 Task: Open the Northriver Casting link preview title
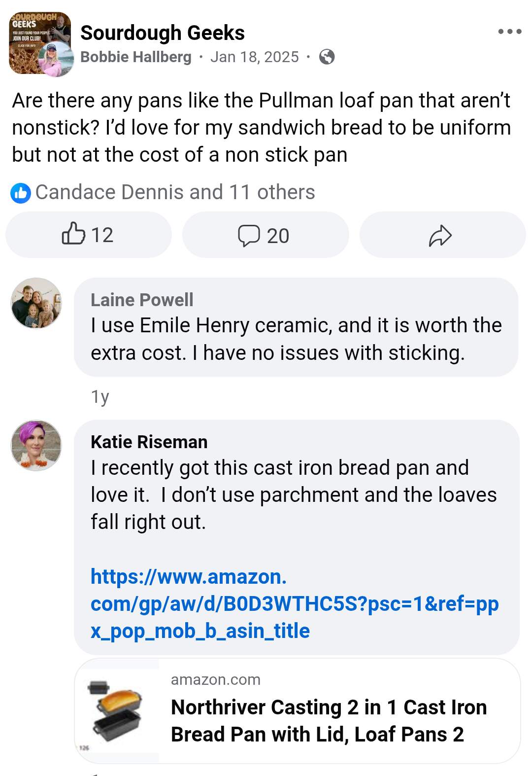(x=329, y=720)
